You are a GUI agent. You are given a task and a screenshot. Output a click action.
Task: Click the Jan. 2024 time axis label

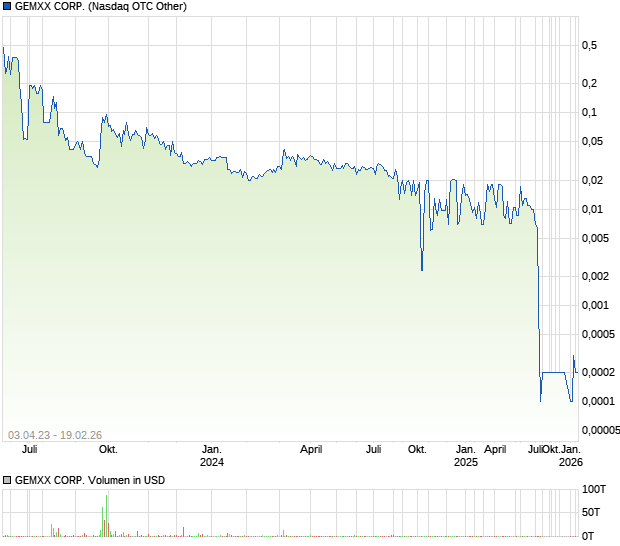212,456
